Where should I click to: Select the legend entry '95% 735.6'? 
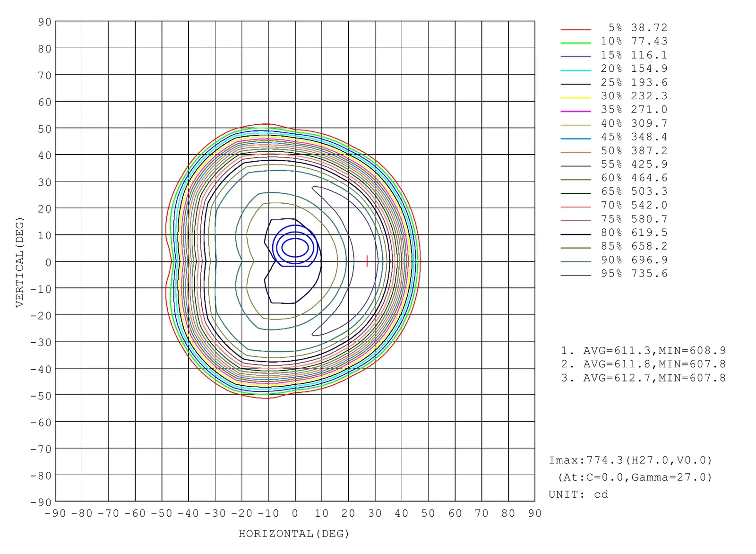[x=614, y=274]
